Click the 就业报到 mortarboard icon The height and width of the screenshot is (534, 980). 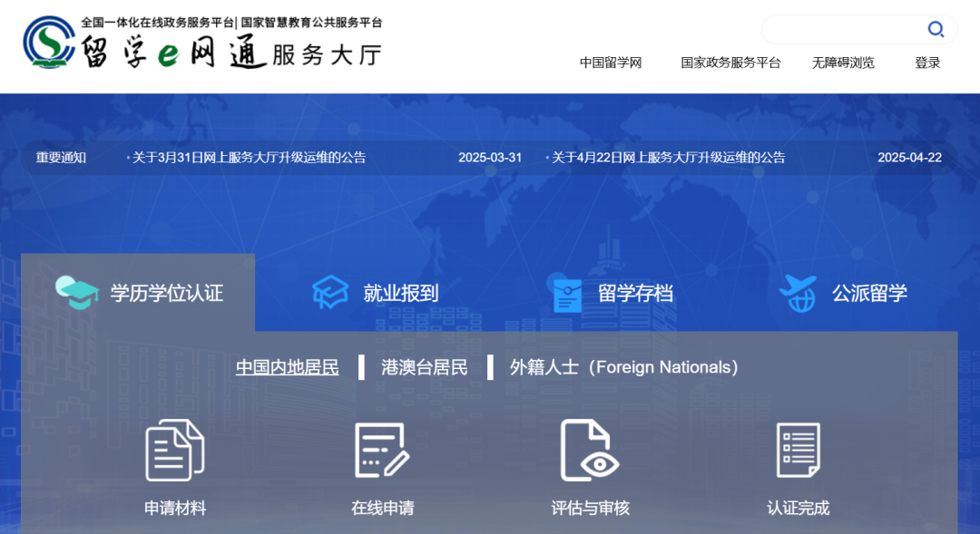tap(330, 292)
